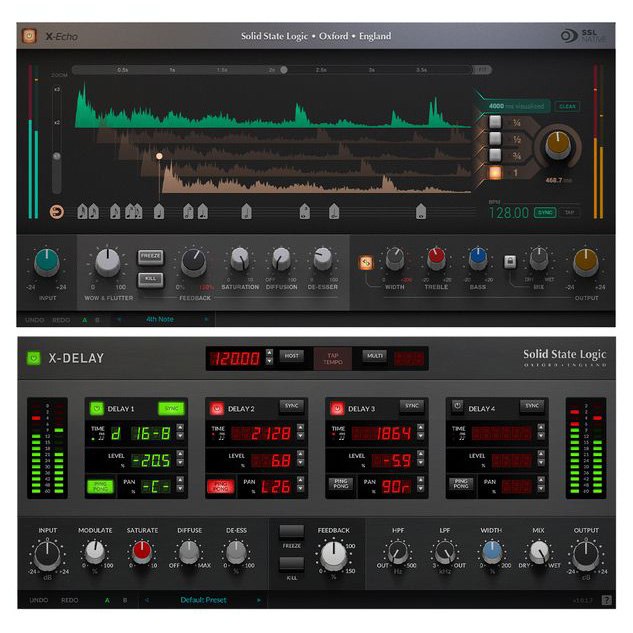The height and width of the screenshot is (633, 633).
Task: Toggle Delay 2 power button
Action: (217, 409)
